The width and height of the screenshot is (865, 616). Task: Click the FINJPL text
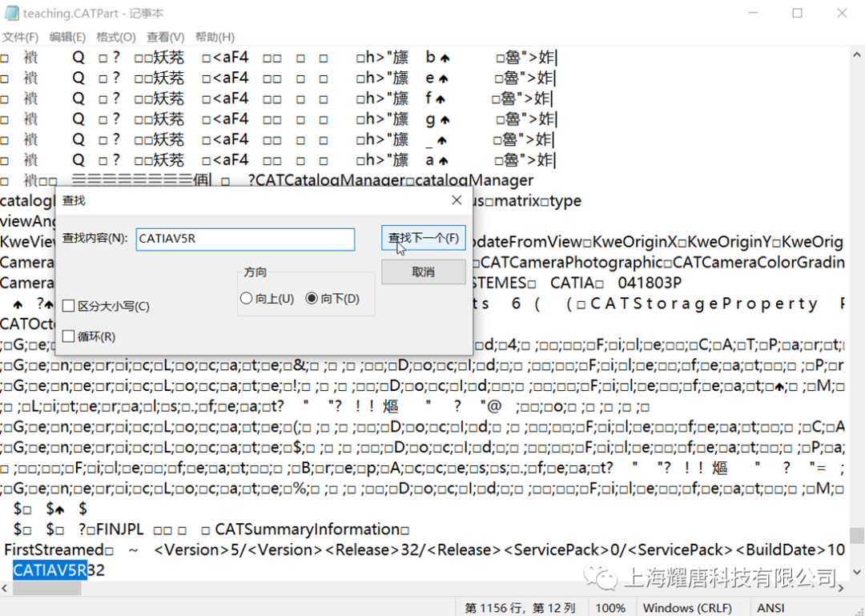point(119,529)
